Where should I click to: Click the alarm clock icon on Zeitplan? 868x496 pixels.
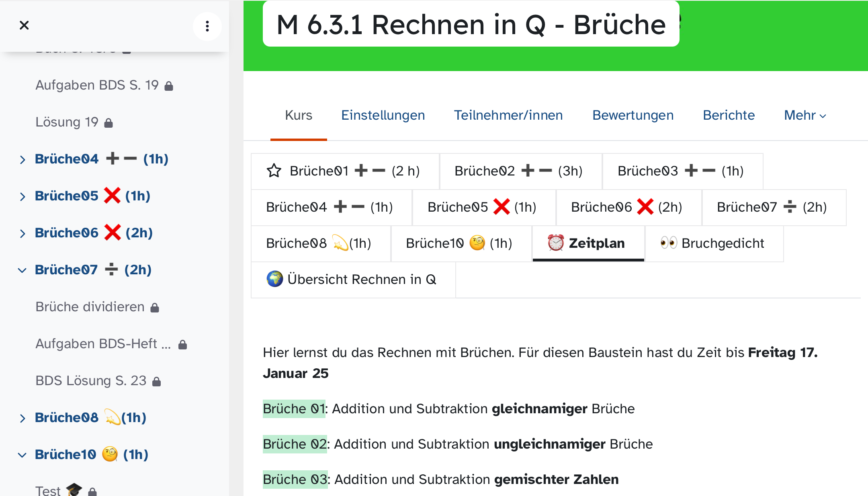pos(556,243)
